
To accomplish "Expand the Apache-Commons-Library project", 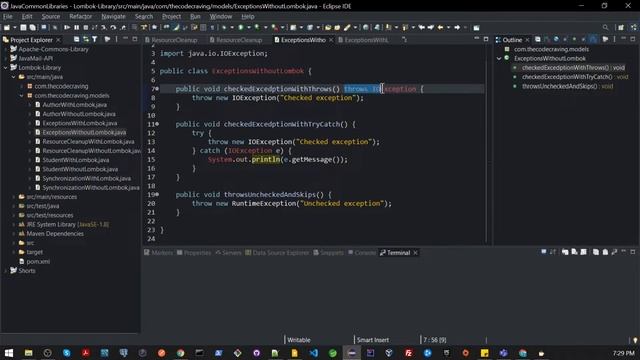I will (6, 49).
